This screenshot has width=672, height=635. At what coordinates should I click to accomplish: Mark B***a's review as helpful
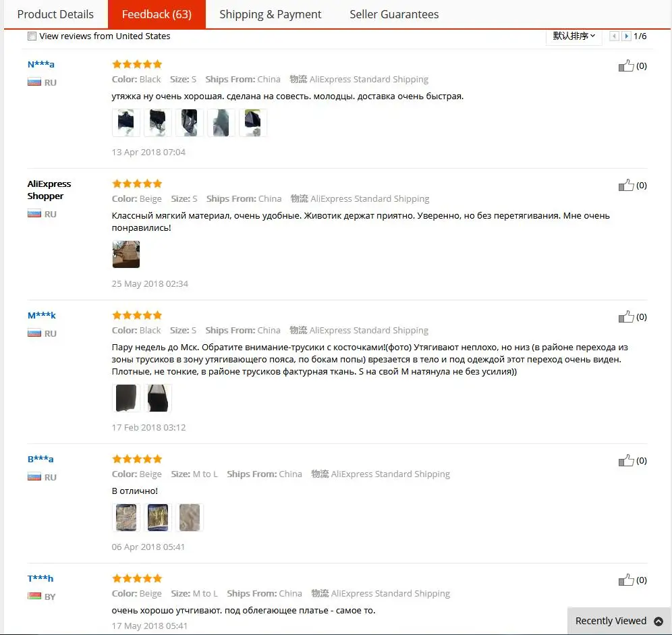(x=626, y=460)
